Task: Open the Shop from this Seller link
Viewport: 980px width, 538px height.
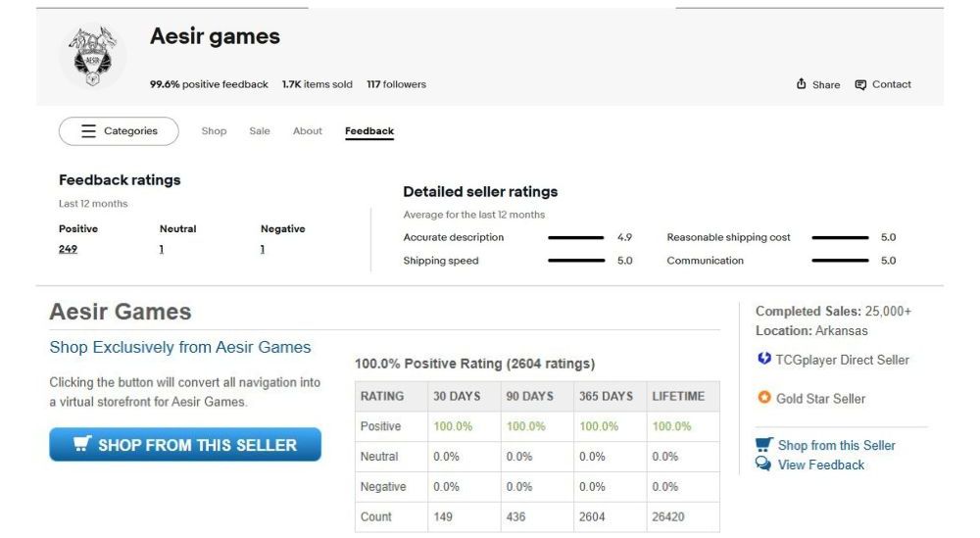Action: [x=836, y=446]
